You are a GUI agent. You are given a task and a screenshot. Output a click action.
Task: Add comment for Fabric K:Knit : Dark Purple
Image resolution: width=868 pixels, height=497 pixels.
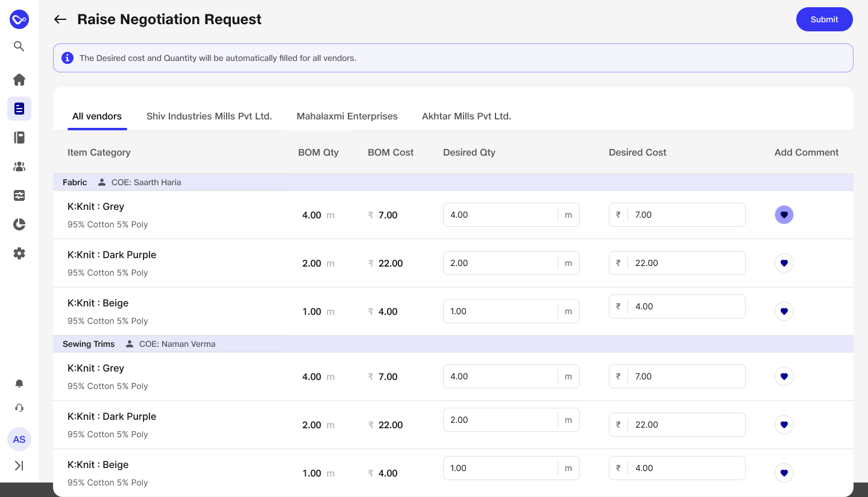(x=784, y=263)
